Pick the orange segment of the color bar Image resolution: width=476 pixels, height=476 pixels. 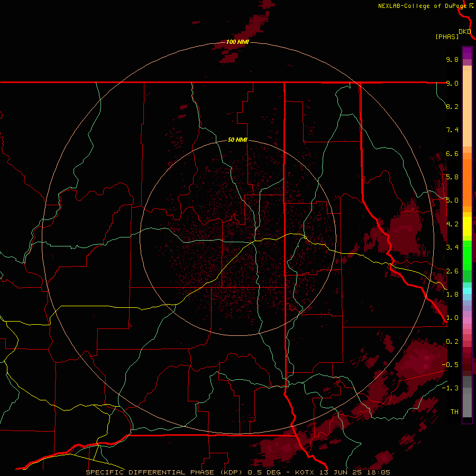[x=467, y=183]
